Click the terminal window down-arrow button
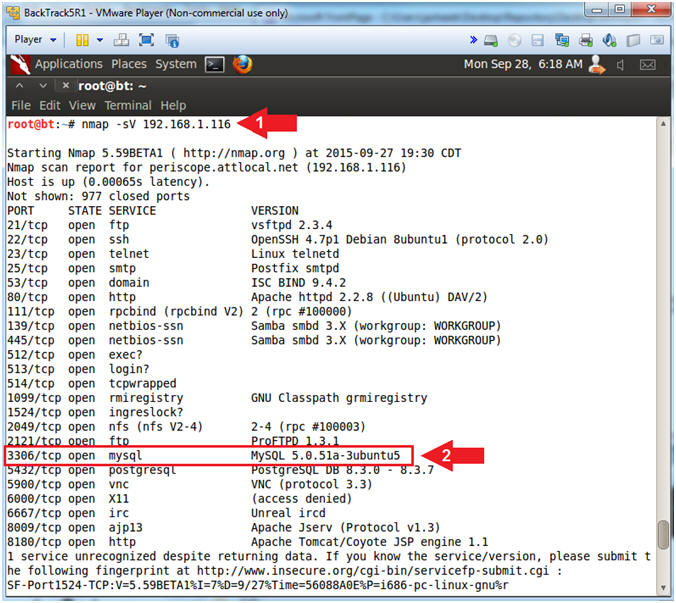This screenshot has width=676, height=603. 43,86
